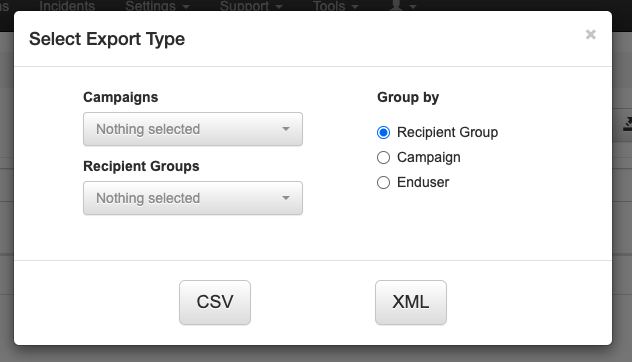Select the Recipient Group radio option

pos(383,132)
